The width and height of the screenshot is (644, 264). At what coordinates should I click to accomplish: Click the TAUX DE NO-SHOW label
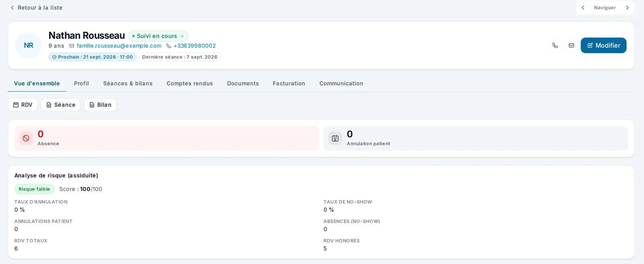pos(348,202)
